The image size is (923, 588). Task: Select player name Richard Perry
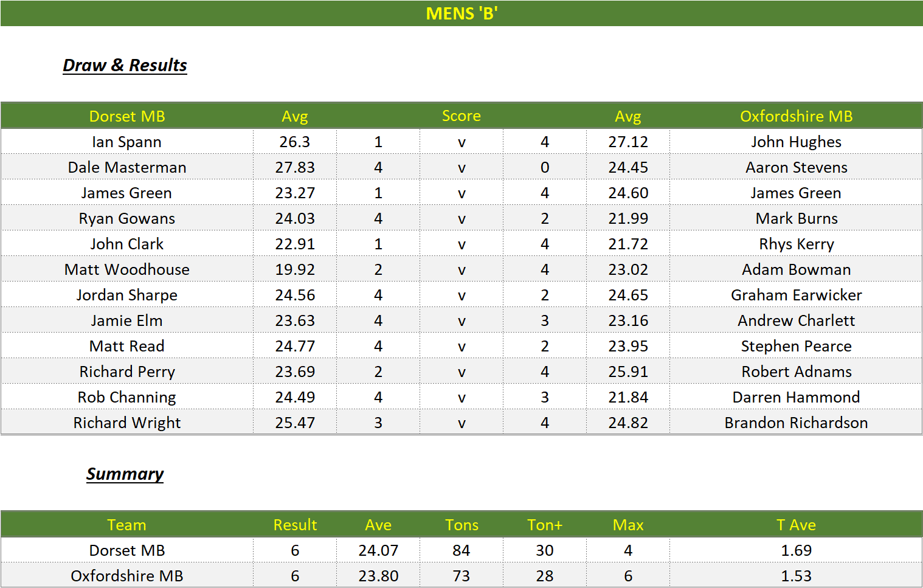point(127,372)
